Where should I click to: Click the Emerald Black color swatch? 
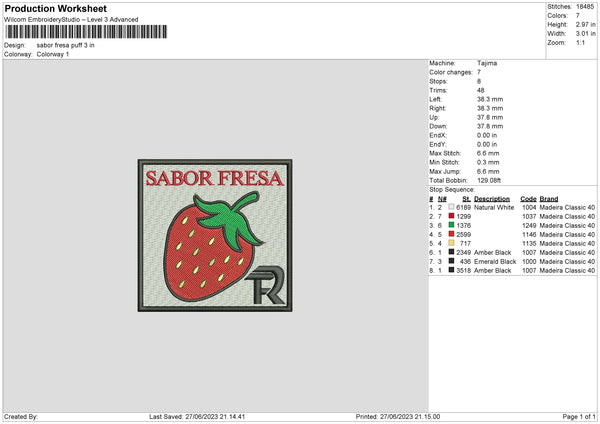451,261
